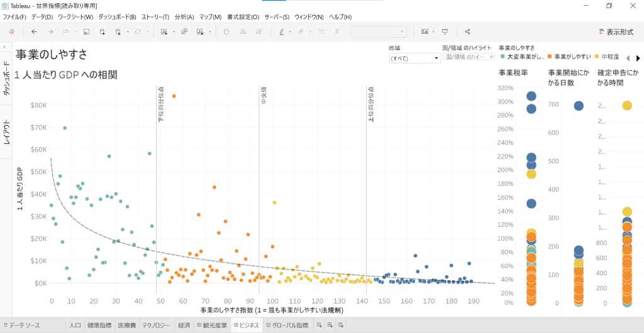Screen dimensions: 644x333
Task: Open dropdown arrow next to Show/Hide cards icon
Action: [x=433, y=31]
